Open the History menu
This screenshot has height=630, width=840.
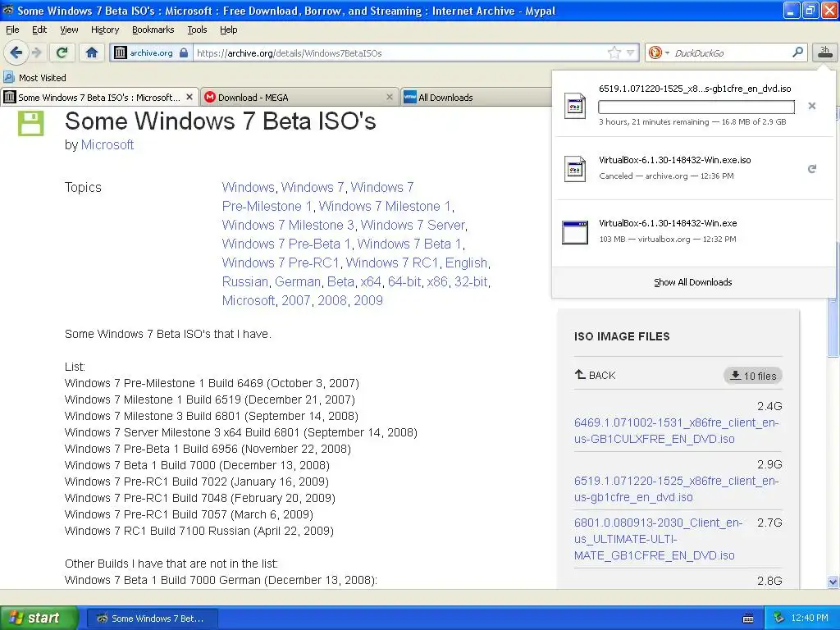(x=105, y=30)
